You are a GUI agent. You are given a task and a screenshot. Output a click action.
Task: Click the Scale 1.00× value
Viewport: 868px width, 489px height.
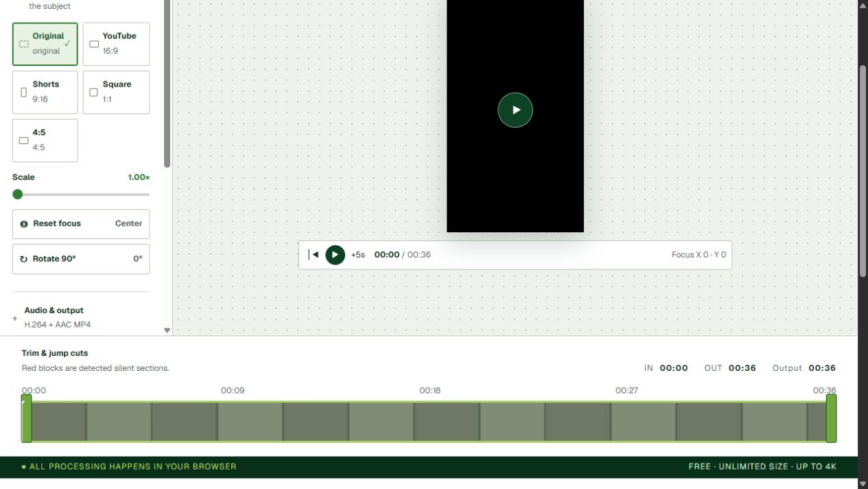point(139,177)
